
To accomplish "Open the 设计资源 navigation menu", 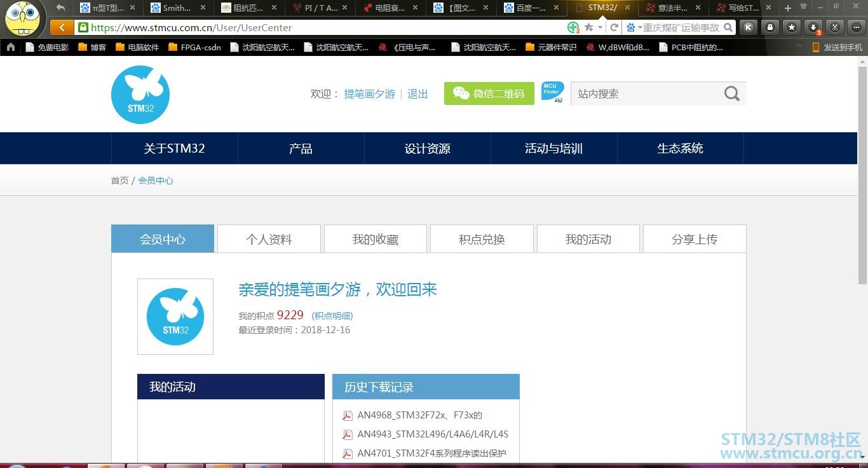I will [x=427, y=148].
